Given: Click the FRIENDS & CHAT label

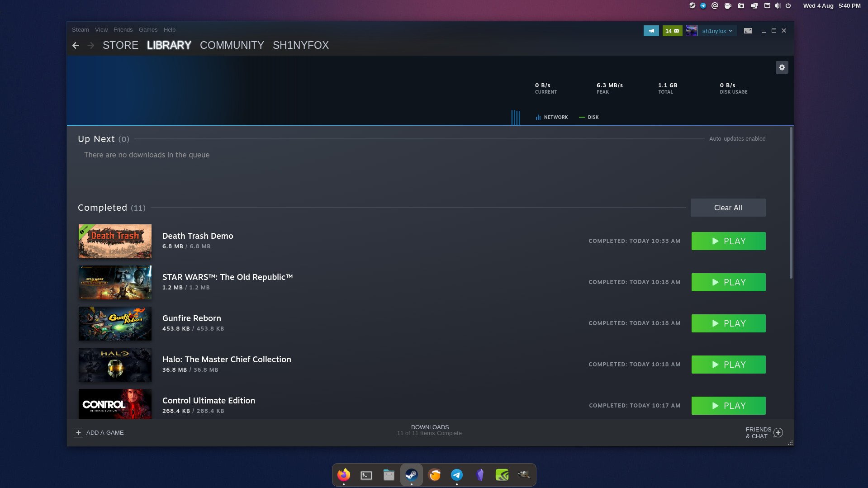Looking at the screenshot, I should pyautogui.click(x=759, y=433).
